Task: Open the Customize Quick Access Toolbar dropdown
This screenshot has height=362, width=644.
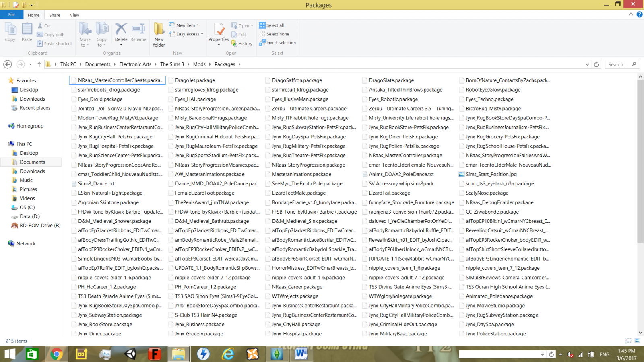Action: point(32,5)
